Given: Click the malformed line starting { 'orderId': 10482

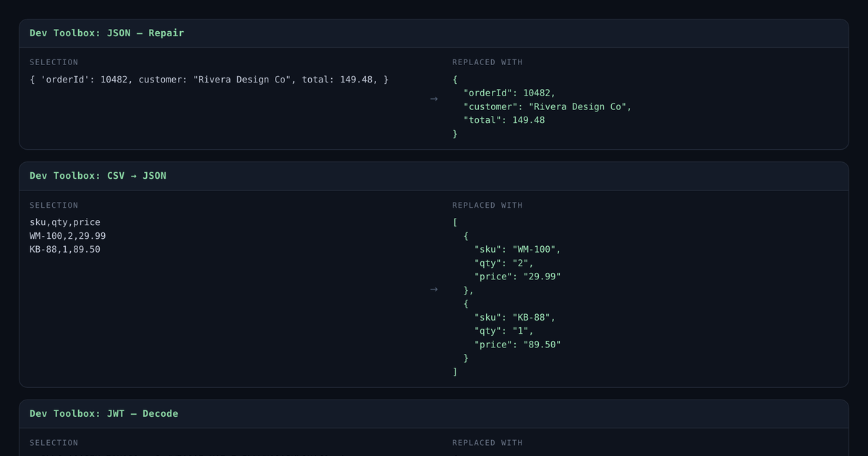Looking at the screenshot, I should click(209, 79).
